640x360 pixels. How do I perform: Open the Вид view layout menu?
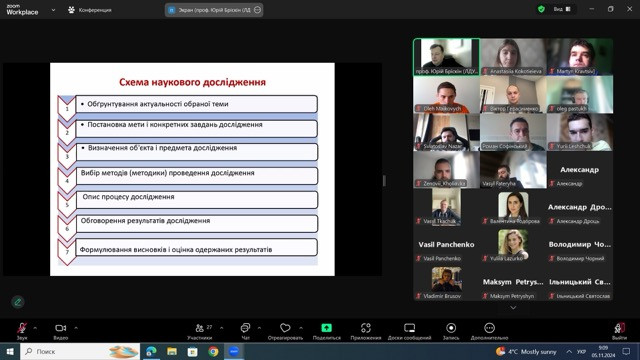[x=562, y=9]
